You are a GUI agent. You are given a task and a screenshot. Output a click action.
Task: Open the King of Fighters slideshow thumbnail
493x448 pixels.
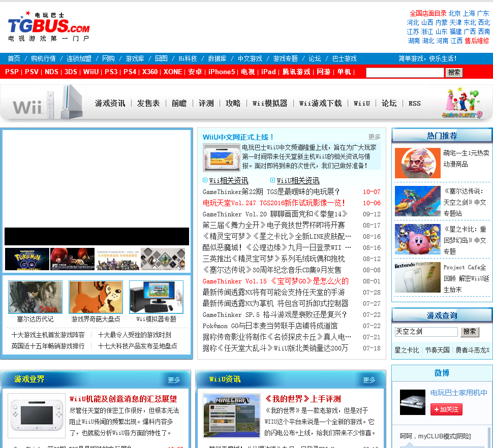coord(72,259)
